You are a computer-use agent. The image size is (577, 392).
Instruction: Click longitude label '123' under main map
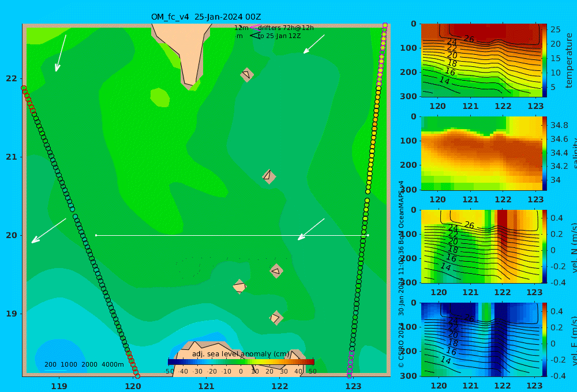354,386
